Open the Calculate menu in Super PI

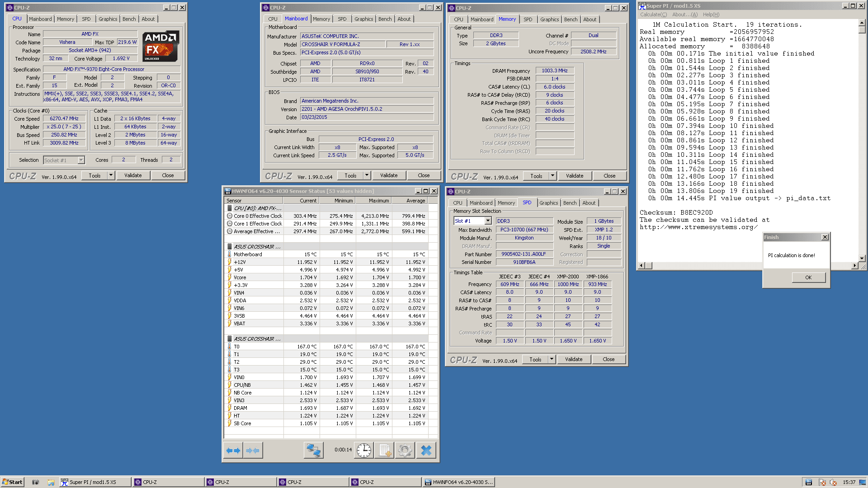pos(653,14)
